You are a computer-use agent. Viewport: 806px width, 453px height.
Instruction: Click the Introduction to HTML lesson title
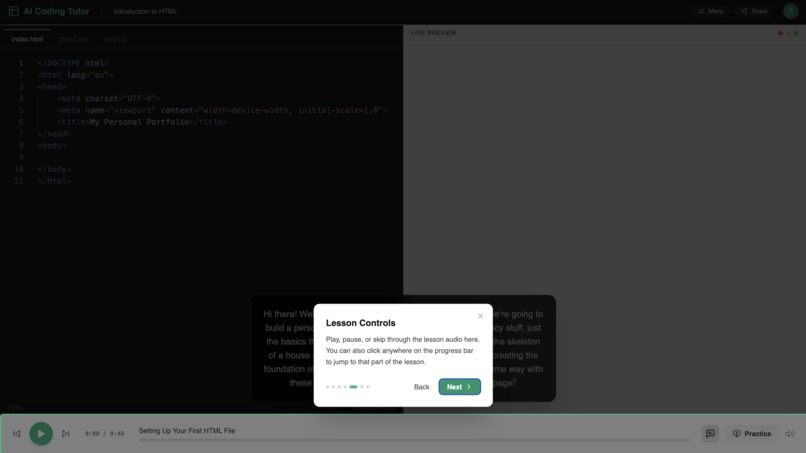click(145, 11)
